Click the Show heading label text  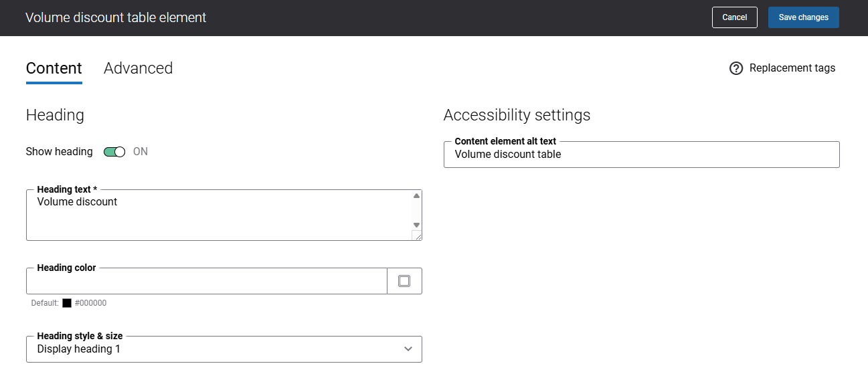(x=60, y=152)
